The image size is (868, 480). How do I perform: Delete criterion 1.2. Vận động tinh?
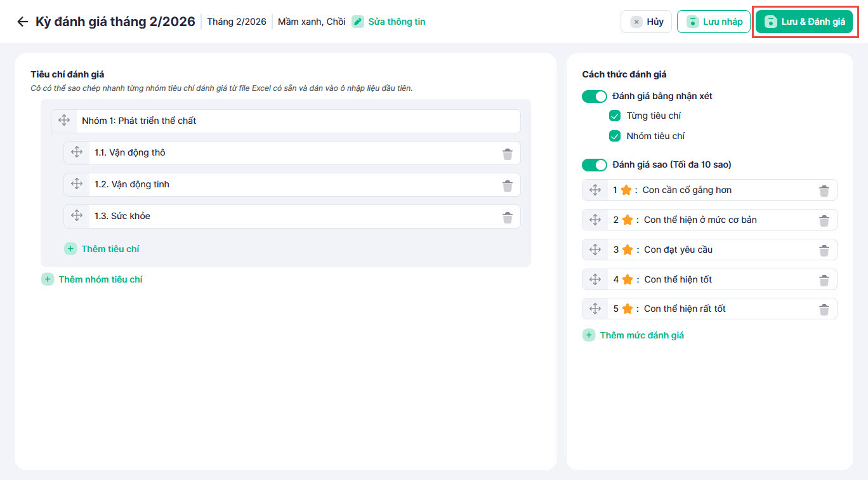click(508, 185)
